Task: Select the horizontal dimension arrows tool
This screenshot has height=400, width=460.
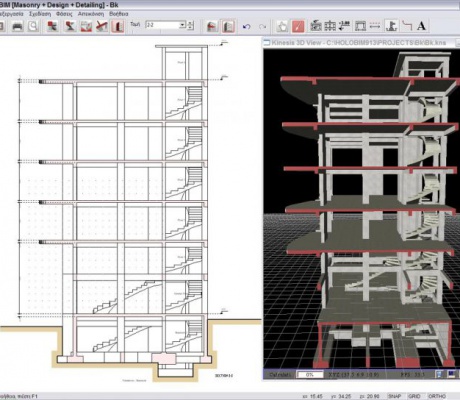Action: (x=375, y=26)
